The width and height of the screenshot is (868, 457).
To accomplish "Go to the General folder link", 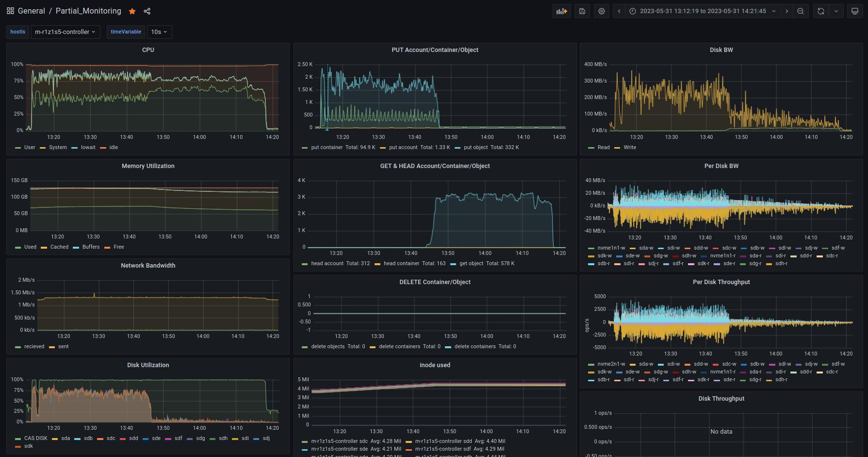I will point(31,11).
